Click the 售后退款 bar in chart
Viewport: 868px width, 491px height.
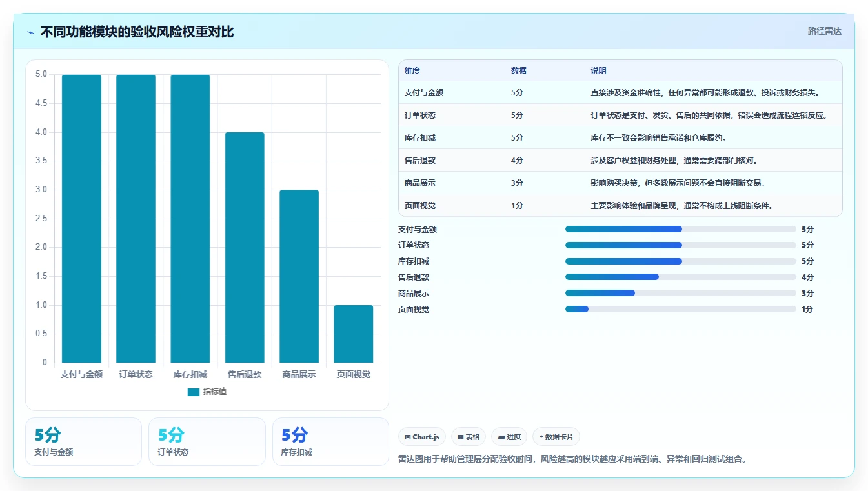245,248
